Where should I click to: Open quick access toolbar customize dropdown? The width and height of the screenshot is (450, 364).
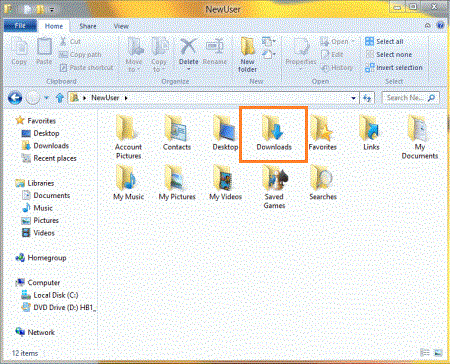click(x=52, y=9)
